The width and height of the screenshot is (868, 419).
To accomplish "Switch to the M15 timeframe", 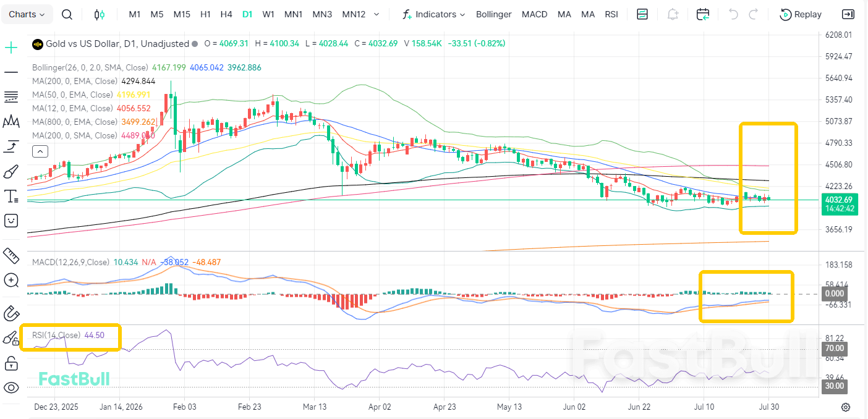I will tap(182, 14).
